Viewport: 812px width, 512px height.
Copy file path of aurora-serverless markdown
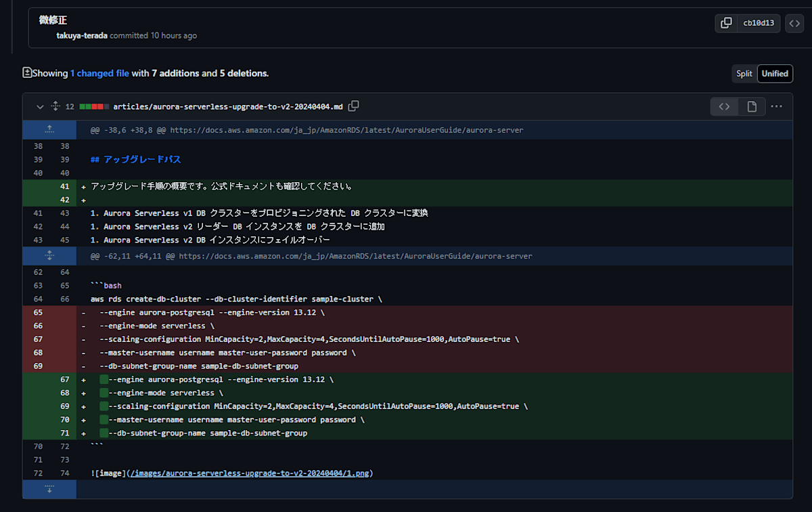[x=353, y=106]
